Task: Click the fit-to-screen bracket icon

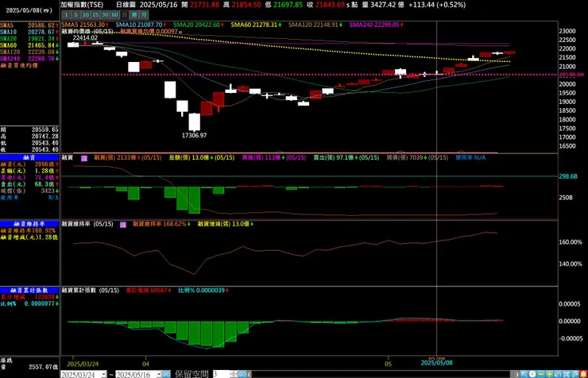Action: click(x=567, y=374)
